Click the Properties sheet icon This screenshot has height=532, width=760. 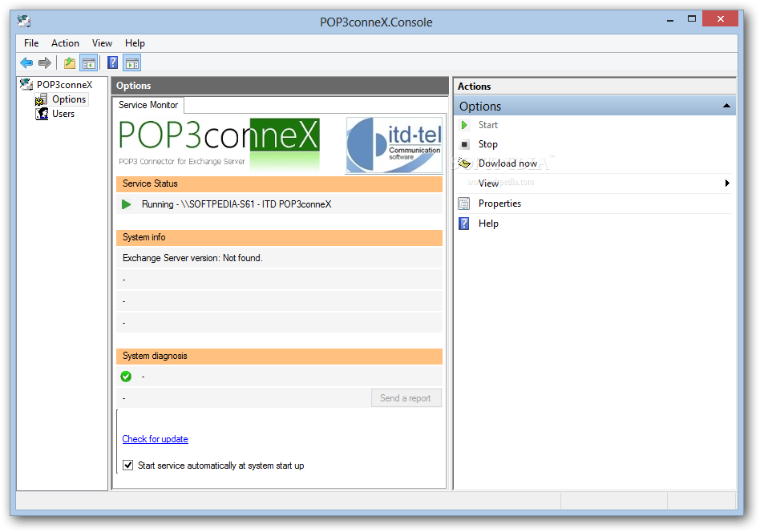[x=464, y=204]
